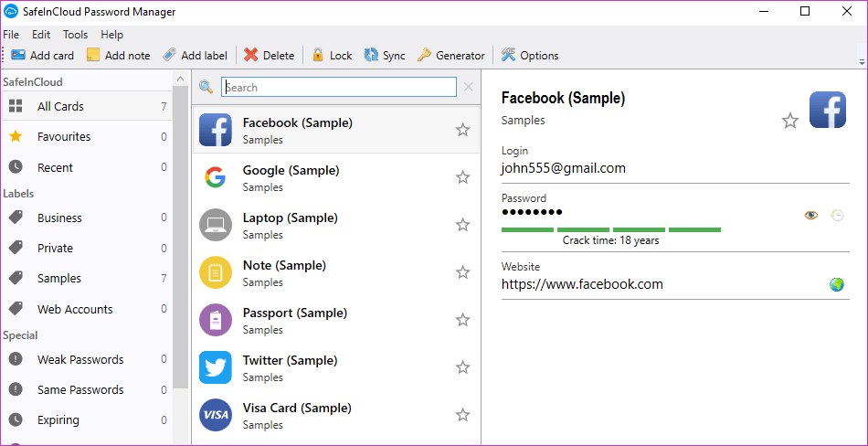Start Sync from the toolbar

point(384,56)
